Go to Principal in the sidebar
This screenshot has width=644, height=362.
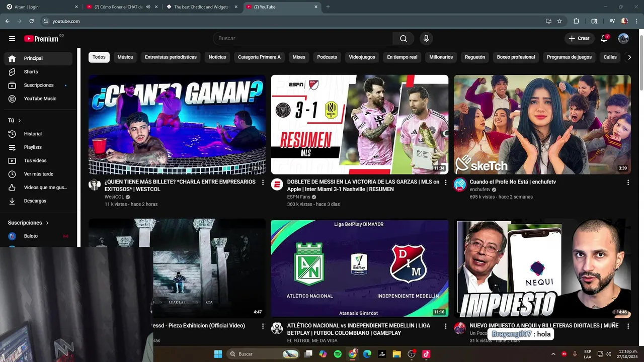point(38,58)
